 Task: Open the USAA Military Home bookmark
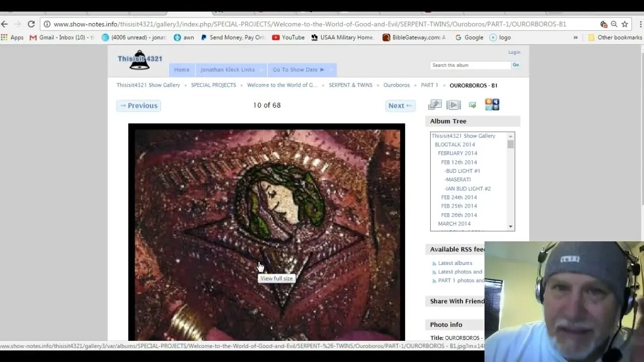pyautogui.click(x=343, y=37)
